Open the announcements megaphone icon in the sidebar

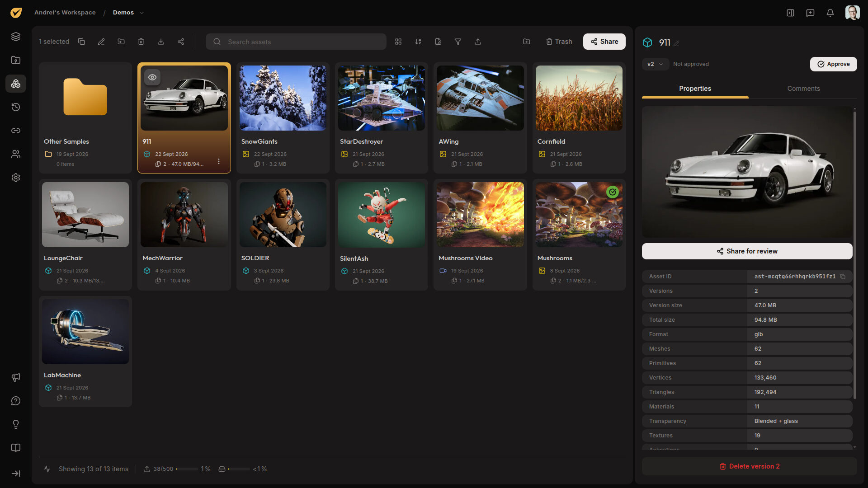click(16, 377)
